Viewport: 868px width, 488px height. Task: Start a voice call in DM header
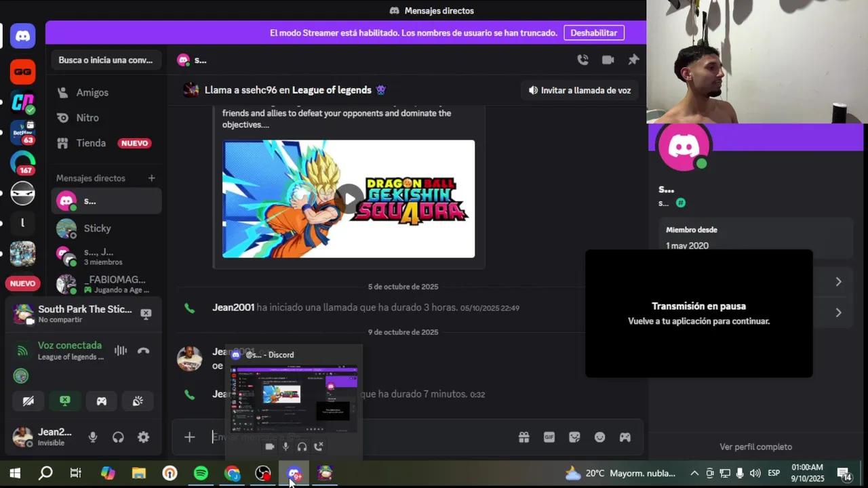583,60
